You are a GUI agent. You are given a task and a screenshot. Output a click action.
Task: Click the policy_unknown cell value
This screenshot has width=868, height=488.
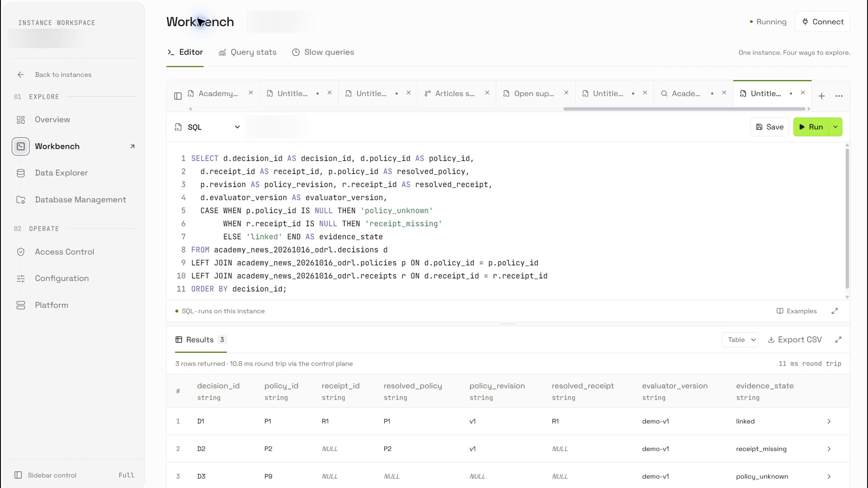pyautogui.click(x=762, y=476)
